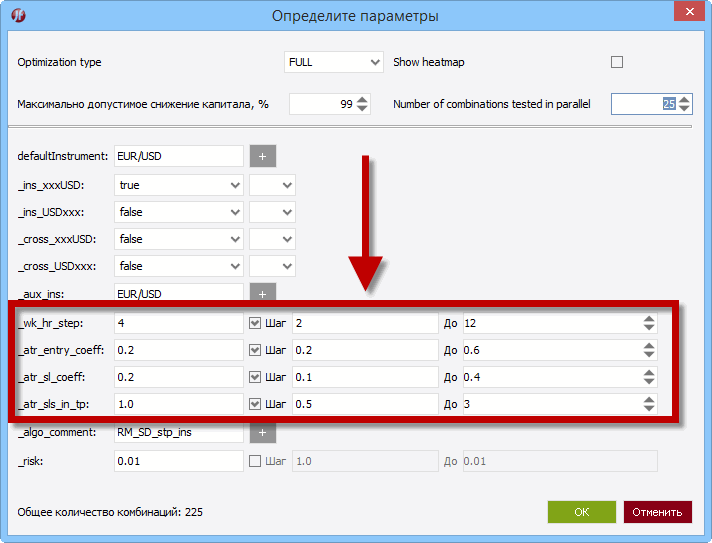Adjust the max drawdown percent spinner arrows
This screenshot has height=543, width=712.
tap(362, 104)
